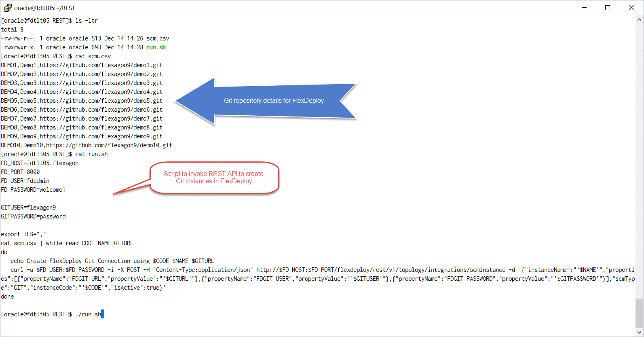
Task: Minimize the oracle@fdtlt05 terminal window
Action: point(584,8)
